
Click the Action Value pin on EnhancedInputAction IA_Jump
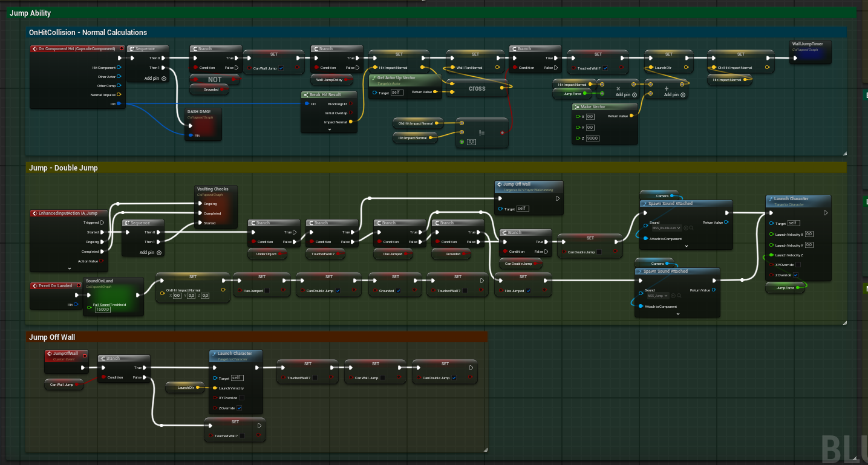coord(102,261)
